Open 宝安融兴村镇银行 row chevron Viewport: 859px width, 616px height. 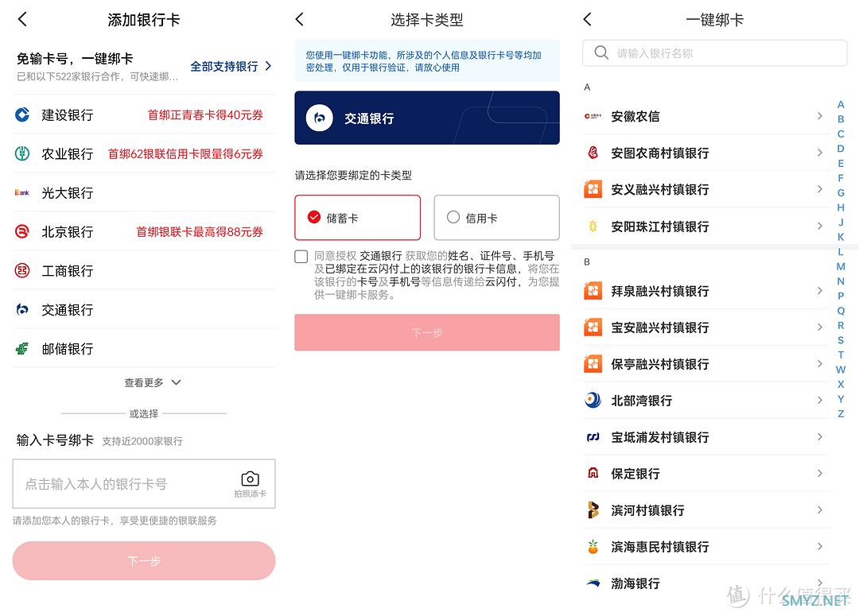click(x=819, y=327)
